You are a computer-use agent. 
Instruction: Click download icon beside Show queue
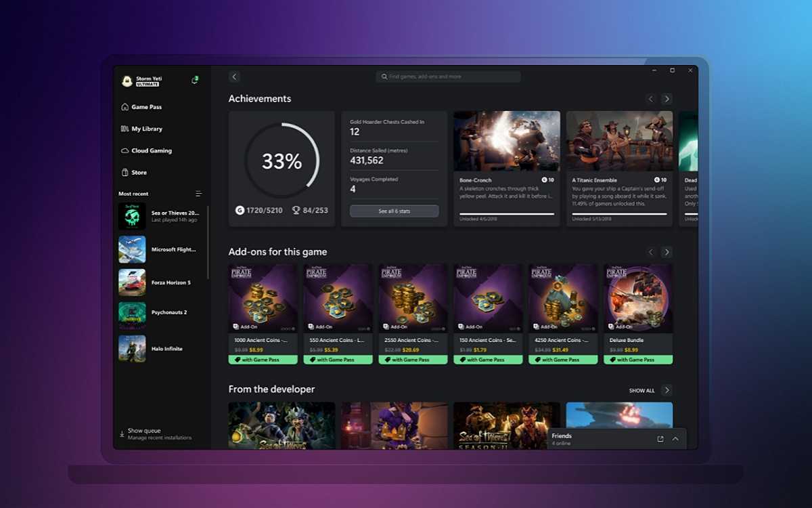122,433
